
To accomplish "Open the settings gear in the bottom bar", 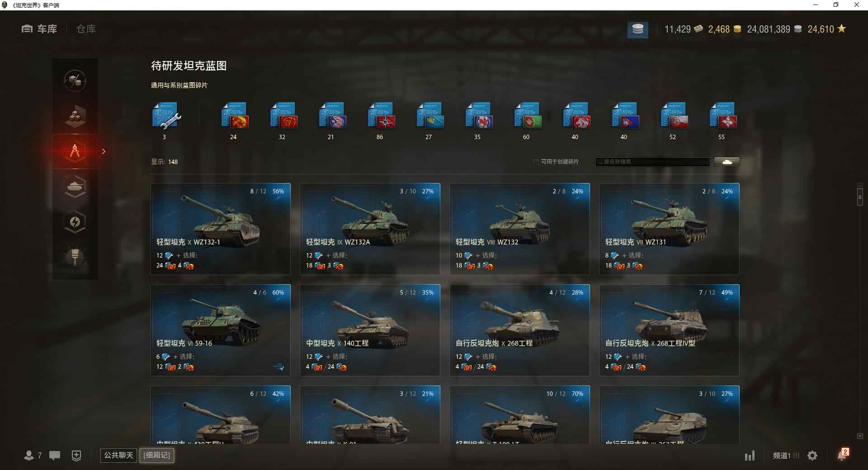I will [812, 456].
